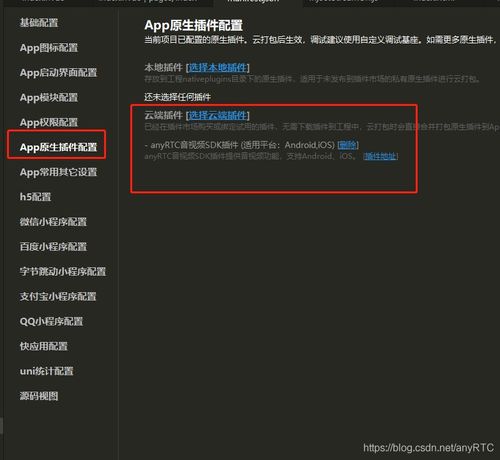
Task: Open 微信小程序配置 section
Action: tap(53, 222)
